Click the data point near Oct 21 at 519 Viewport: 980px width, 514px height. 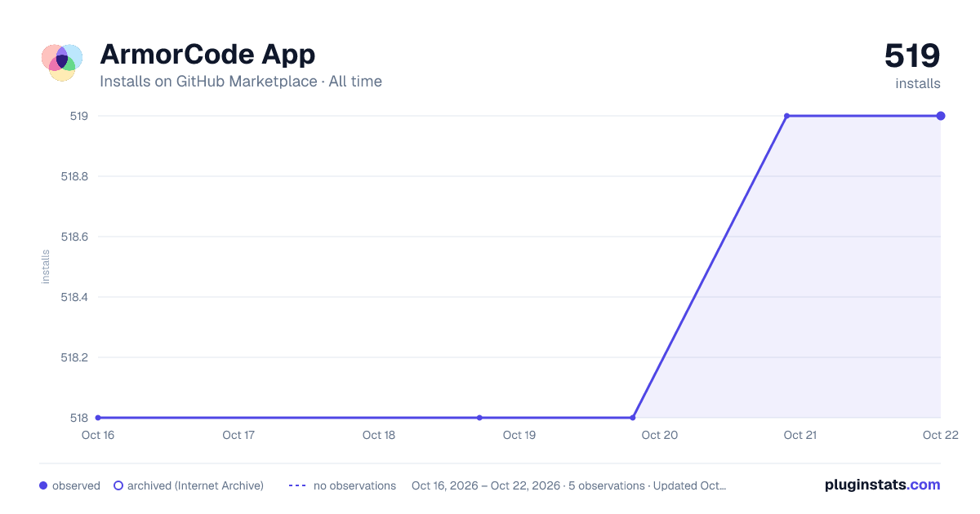[786, 116]
